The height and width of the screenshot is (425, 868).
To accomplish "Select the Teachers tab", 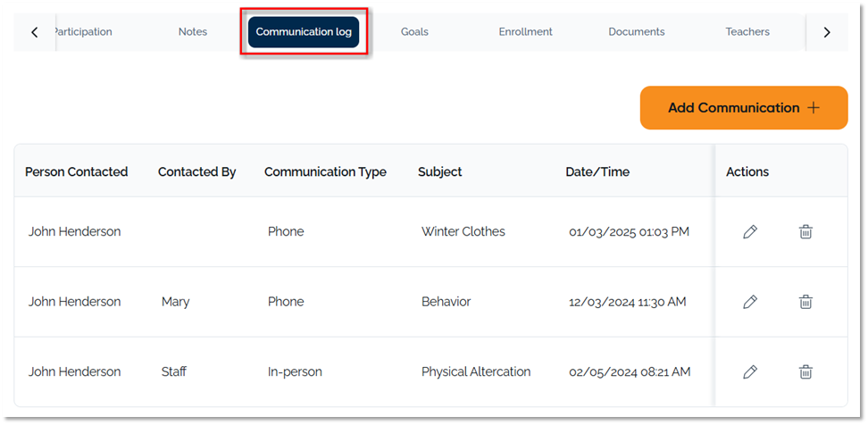I will (x=747, y=32).
